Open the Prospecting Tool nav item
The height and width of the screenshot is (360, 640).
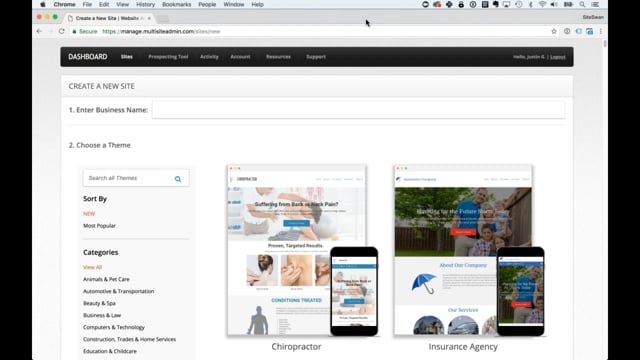point(168,57)
